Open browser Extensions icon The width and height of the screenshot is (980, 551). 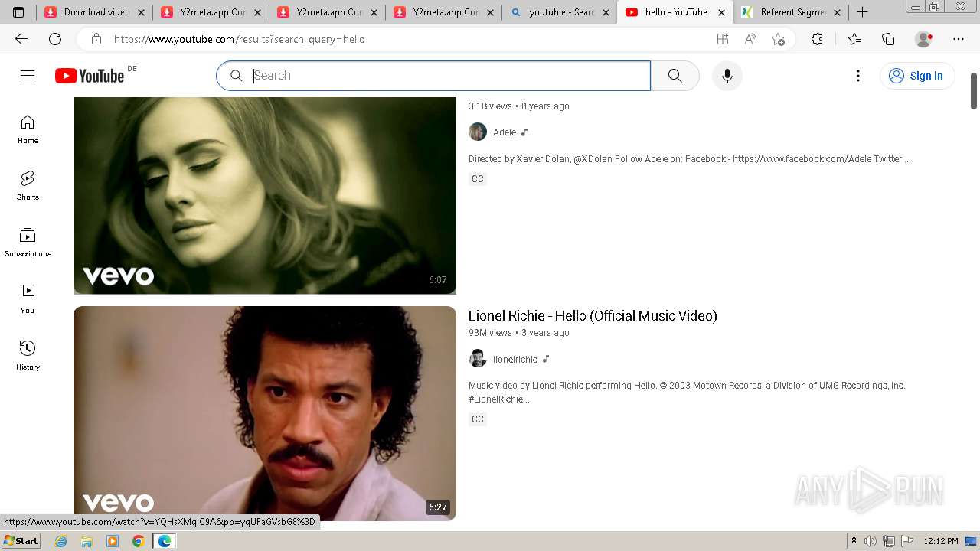(x=817, y=39)
